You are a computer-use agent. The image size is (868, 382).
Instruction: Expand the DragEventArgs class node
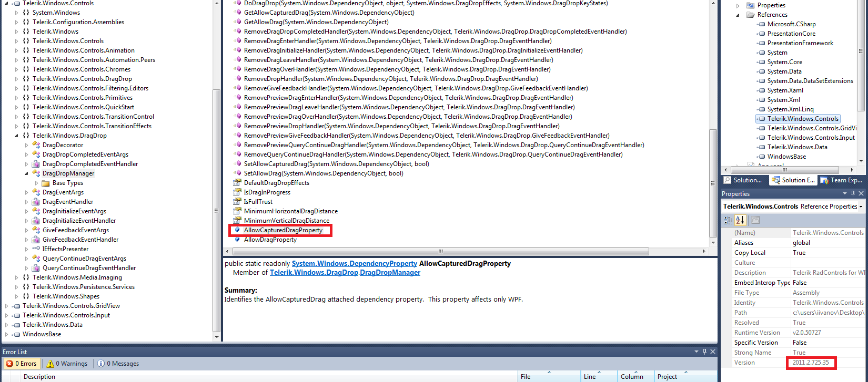point(27,192)
